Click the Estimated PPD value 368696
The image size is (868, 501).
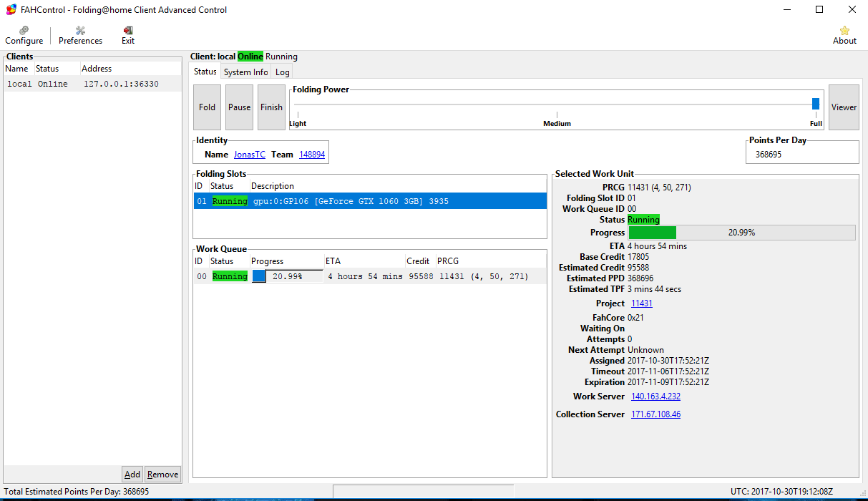click(x=640, y=278)
